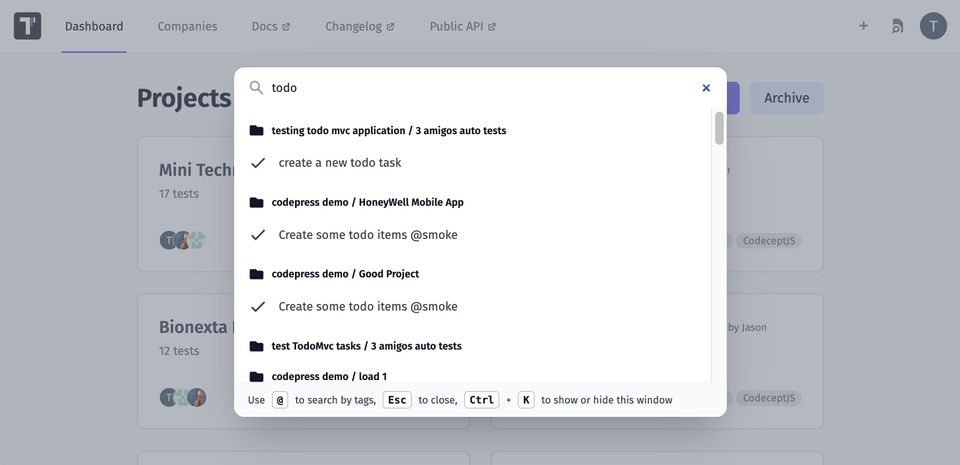
Task: Click the plus icon in header
Action: [863, 26]
